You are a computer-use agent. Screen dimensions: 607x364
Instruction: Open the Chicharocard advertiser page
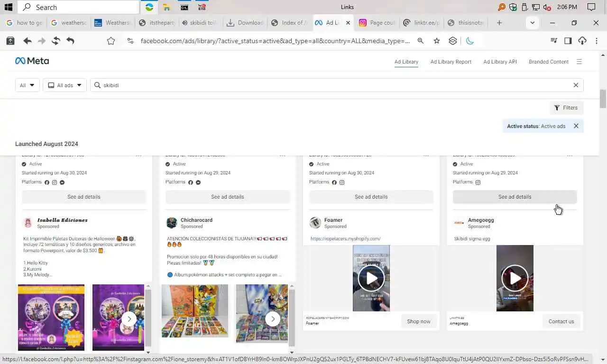pos(196,220)
